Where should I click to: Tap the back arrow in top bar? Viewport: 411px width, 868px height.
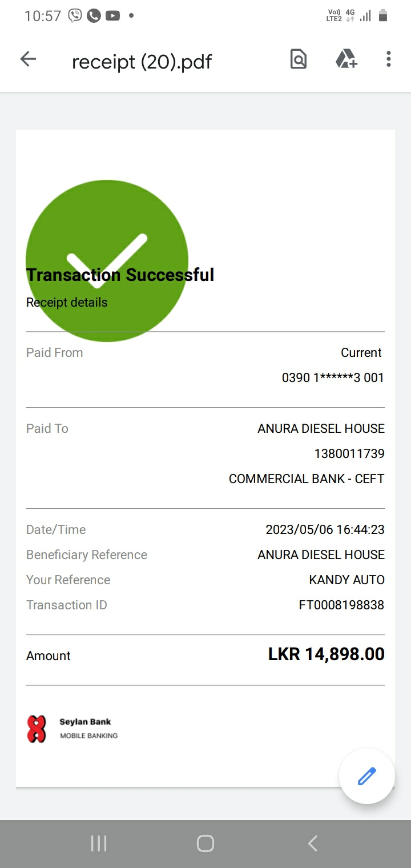click(x=28, y=59)
